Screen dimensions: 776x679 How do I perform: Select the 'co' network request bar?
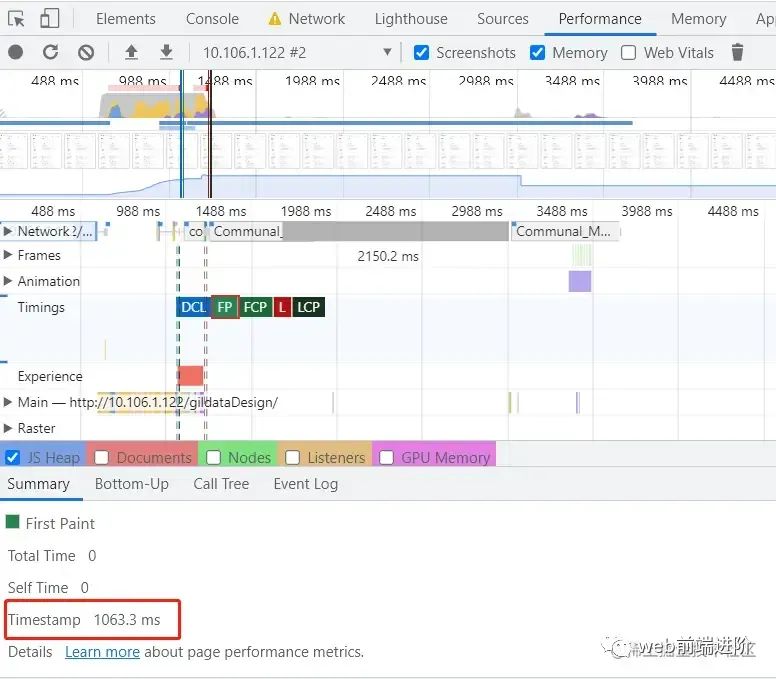tap(195, 231)
